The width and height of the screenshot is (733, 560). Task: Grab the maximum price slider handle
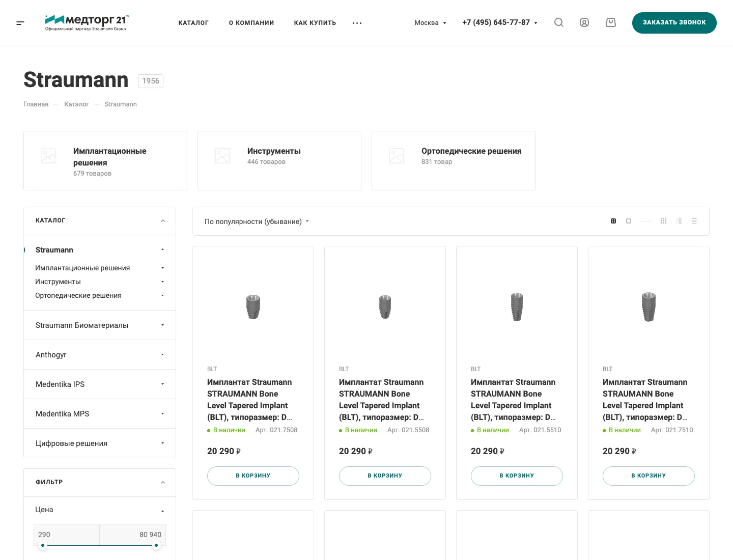coord(156,545)
